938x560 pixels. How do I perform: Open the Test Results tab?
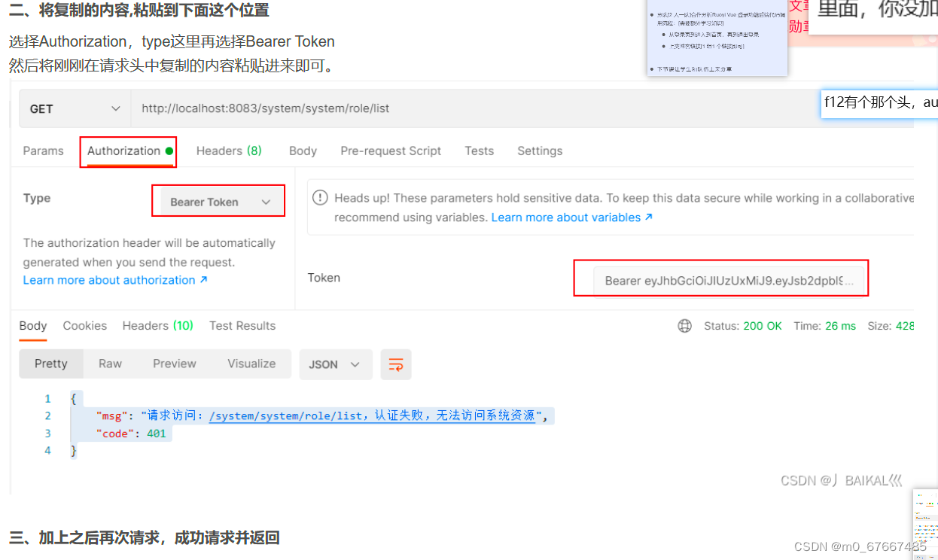(242, 325)
